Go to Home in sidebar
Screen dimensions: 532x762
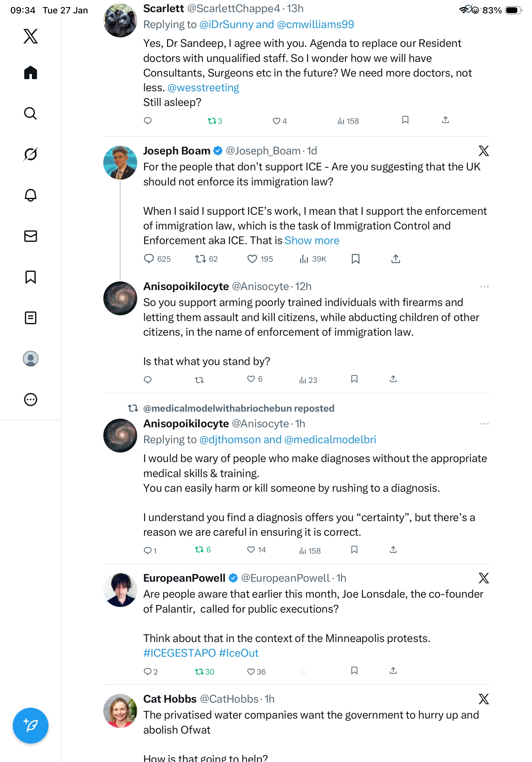pos(31,73)
